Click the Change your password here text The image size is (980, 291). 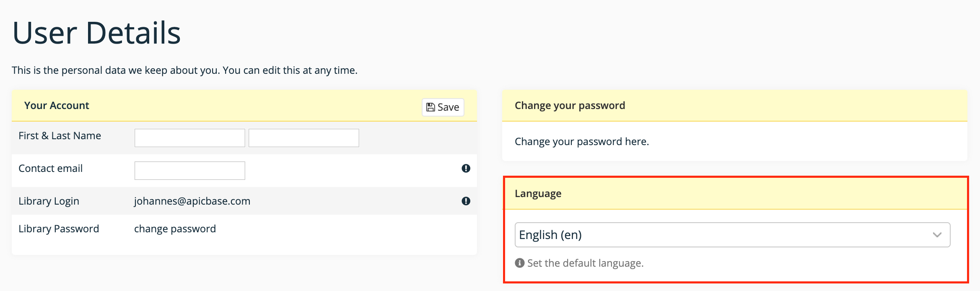tap(582, 142)
